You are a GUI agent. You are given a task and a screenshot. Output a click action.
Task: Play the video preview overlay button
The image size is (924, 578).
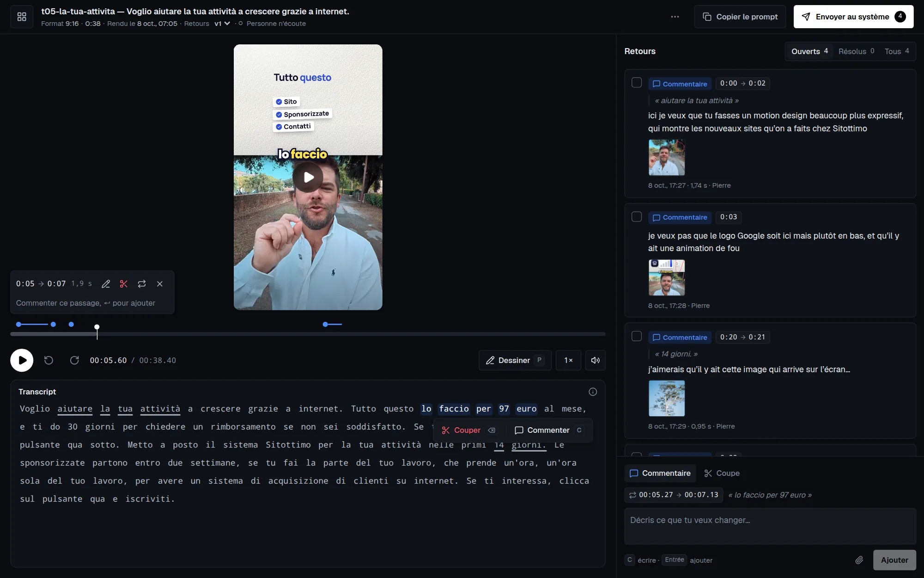[308, 177]
